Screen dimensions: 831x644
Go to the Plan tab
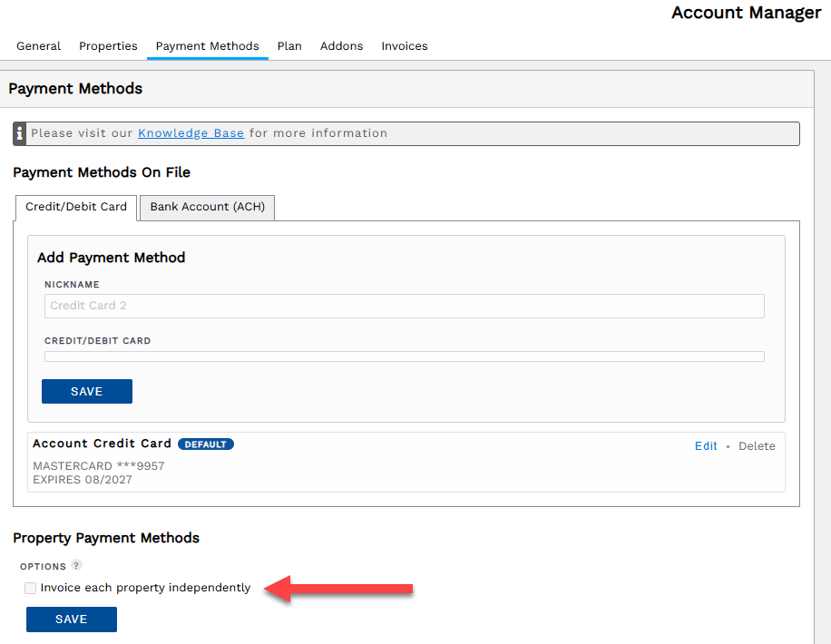289,46
